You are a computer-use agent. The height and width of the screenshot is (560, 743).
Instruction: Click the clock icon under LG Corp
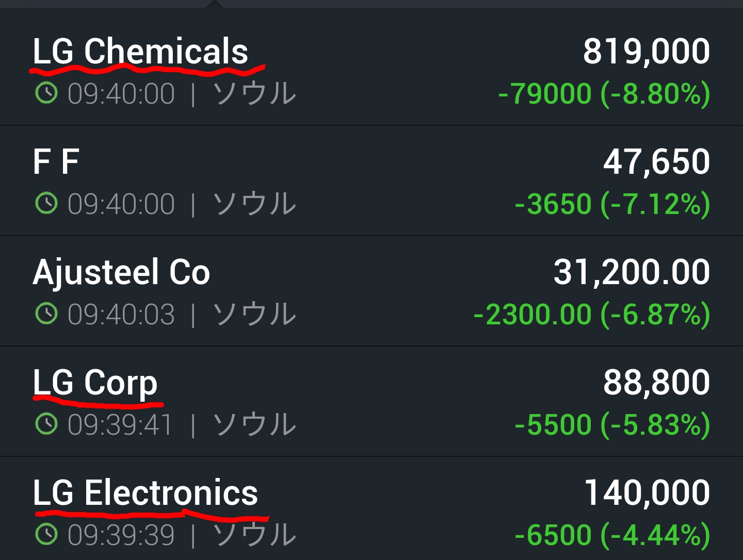pyautogui.click(x=46, y=424)
